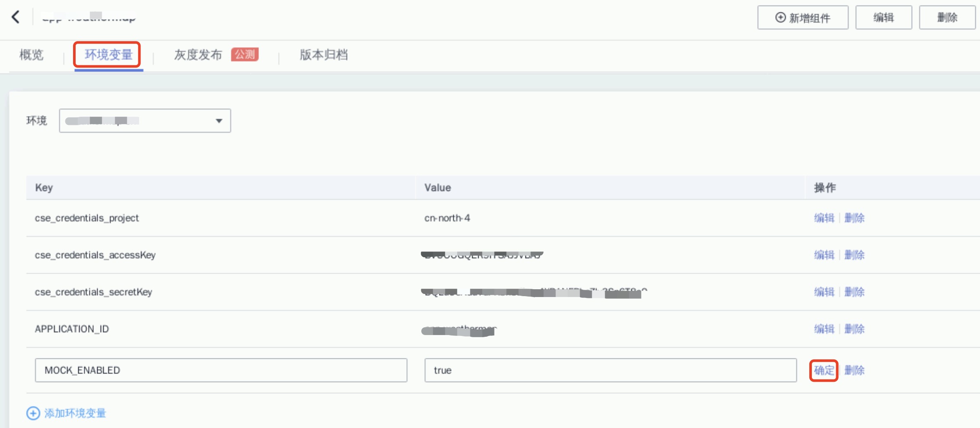Edit the cse_credentials_accessKey row
The image size is (980, 428).
824,255
